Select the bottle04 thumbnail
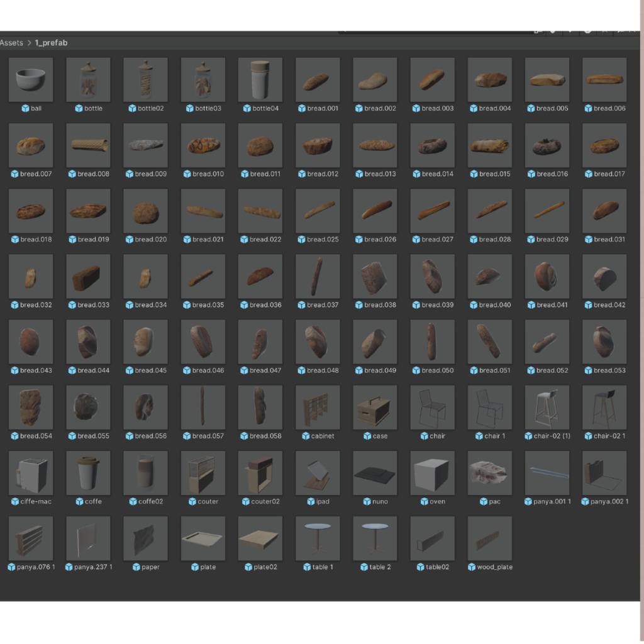Viewport: 644px width, 644px height. pos(260,79)
